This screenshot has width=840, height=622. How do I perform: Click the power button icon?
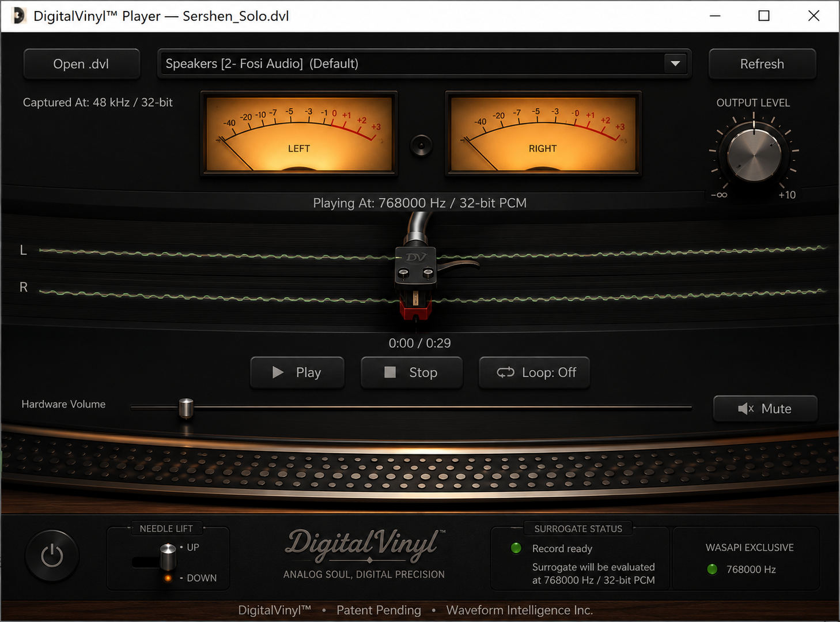[52, 556]
